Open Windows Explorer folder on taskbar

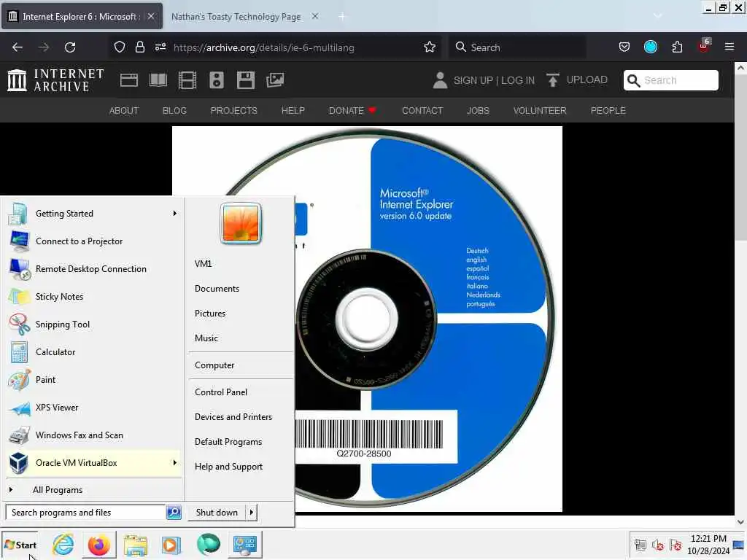[135, 545]
